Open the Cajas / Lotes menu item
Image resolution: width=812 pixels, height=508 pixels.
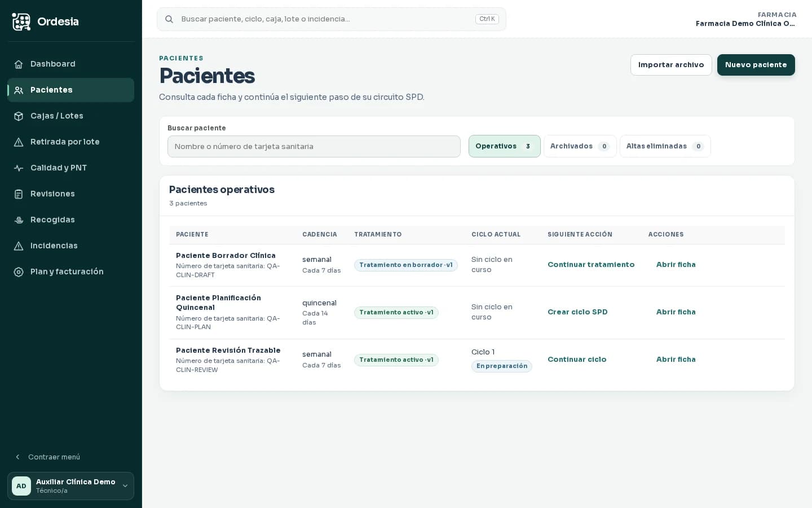coord(71,116)
